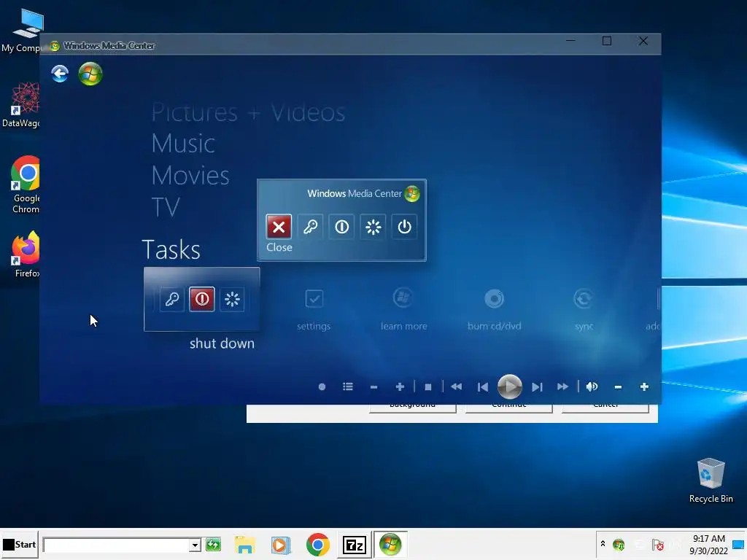Click the shut down icon in popup dialog
Viewport: 747px width, 560px height.
click(x=341, y=227)
